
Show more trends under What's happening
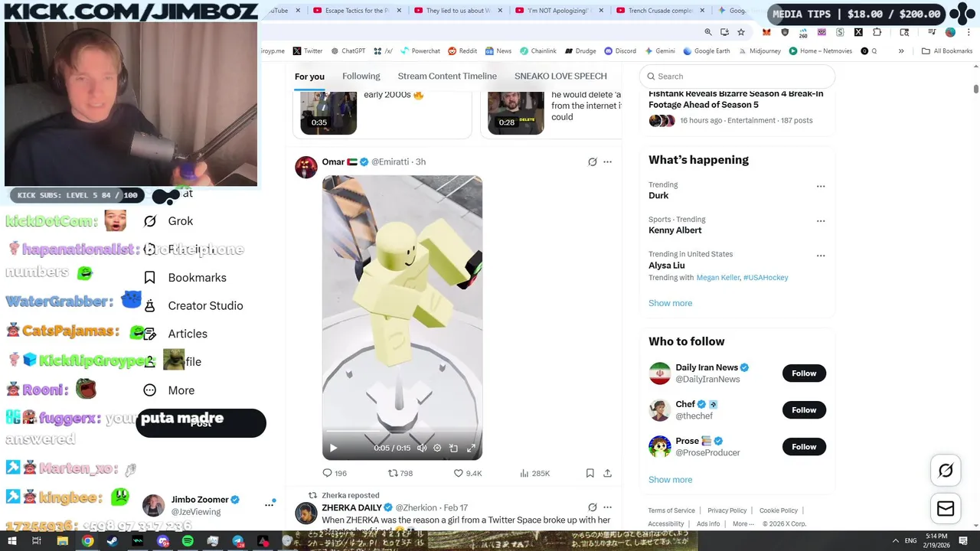[671, 303]
